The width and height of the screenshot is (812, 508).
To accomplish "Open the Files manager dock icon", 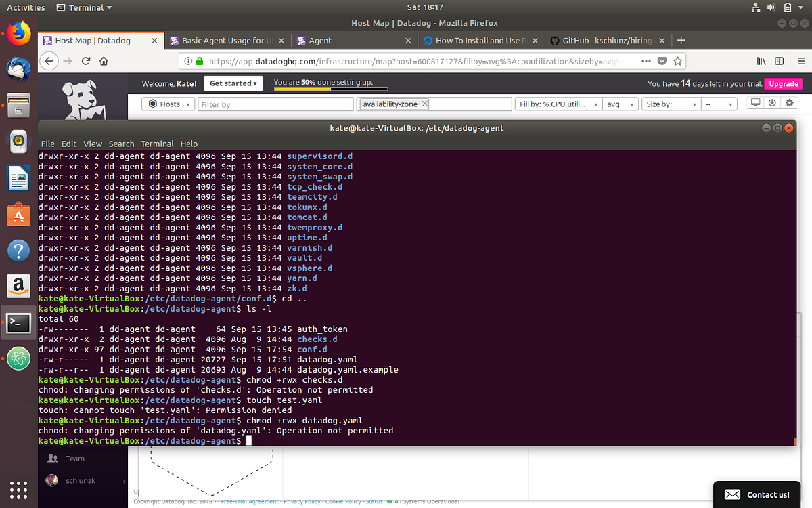I will click(x=19, y=106).
